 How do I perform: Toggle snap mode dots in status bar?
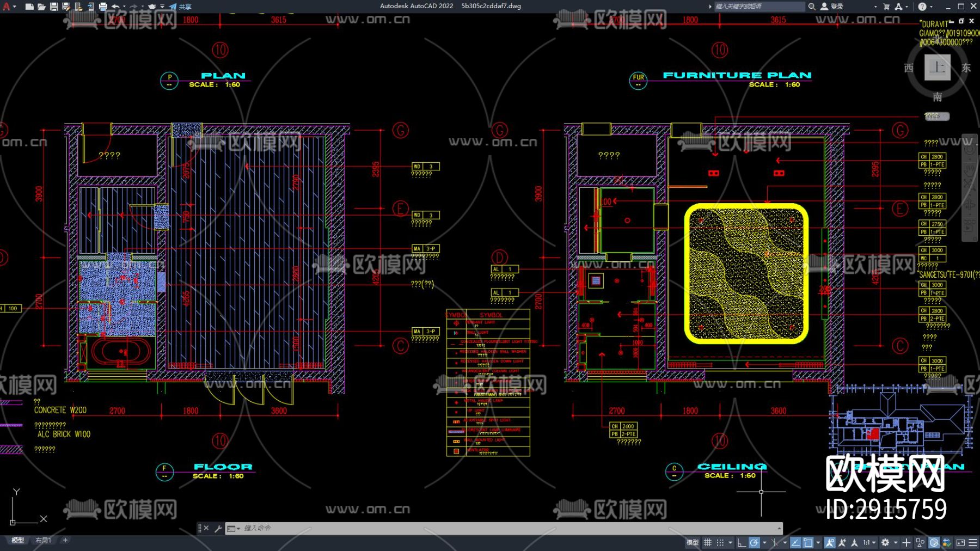coord(720,542)
